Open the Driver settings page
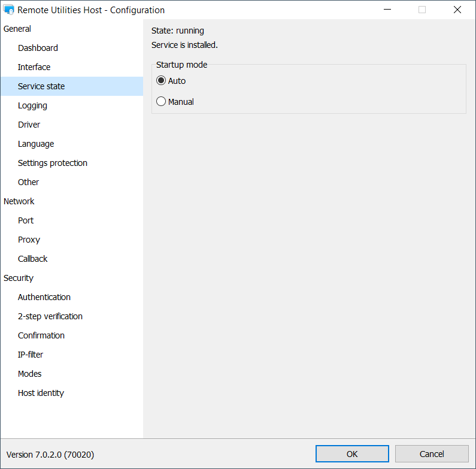The image size is (476, 469). point(72,125)
